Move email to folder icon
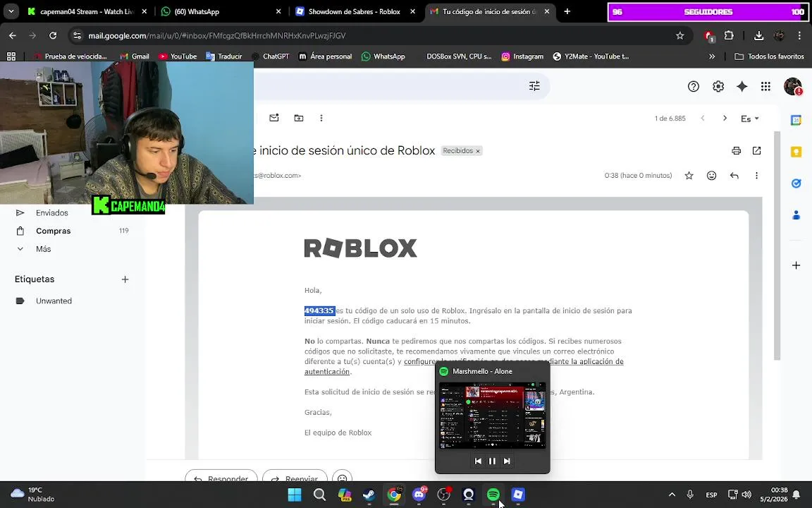 [x=299, y=119]
